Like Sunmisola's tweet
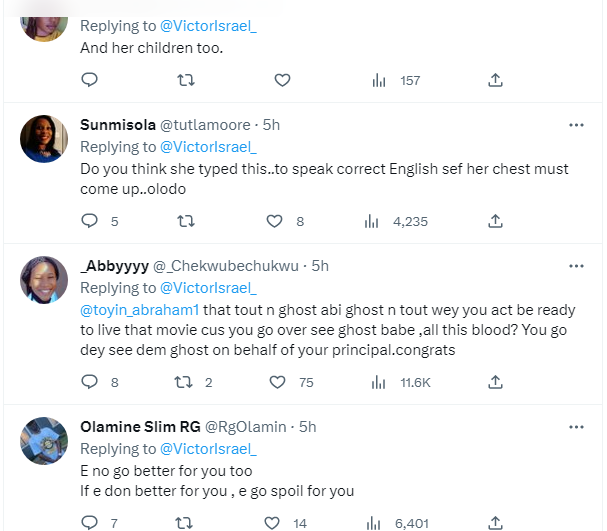 tap(275, 221)
